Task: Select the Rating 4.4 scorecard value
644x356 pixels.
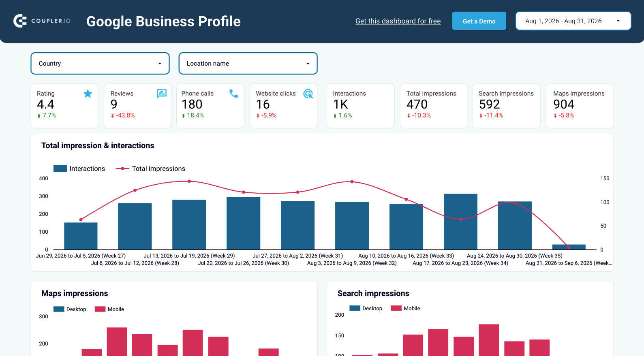Action: click(x=45, y=104)
